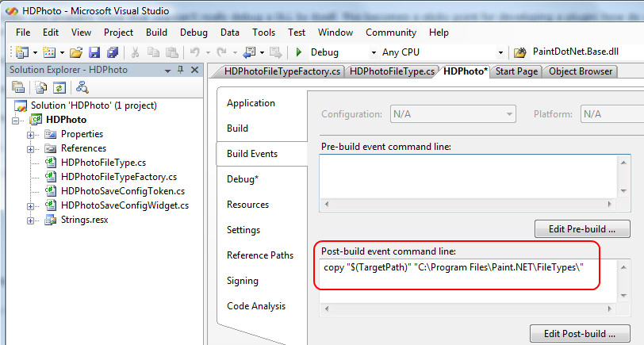Screen dimensions: 644x345
Task: Open the Undo history dropdown arrow
Action: [x=208, y=52]
